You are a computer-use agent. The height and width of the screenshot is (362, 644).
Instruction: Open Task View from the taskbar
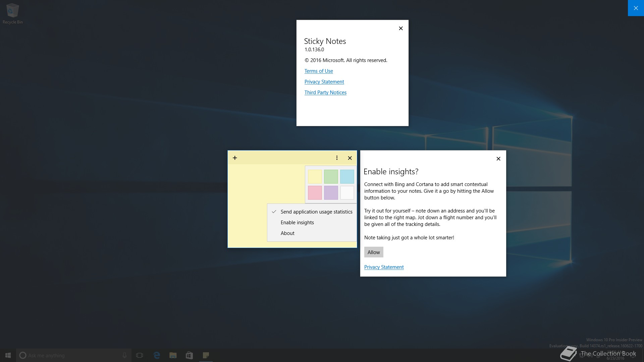tap(140, 355)
